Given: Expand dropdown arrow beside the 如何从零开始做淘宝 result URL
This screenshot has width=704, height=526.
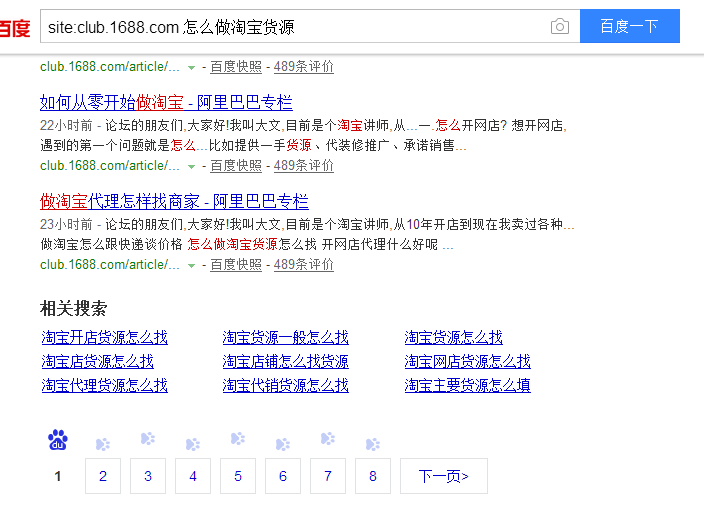Looking at the screenshot, I should click(191, 166).
